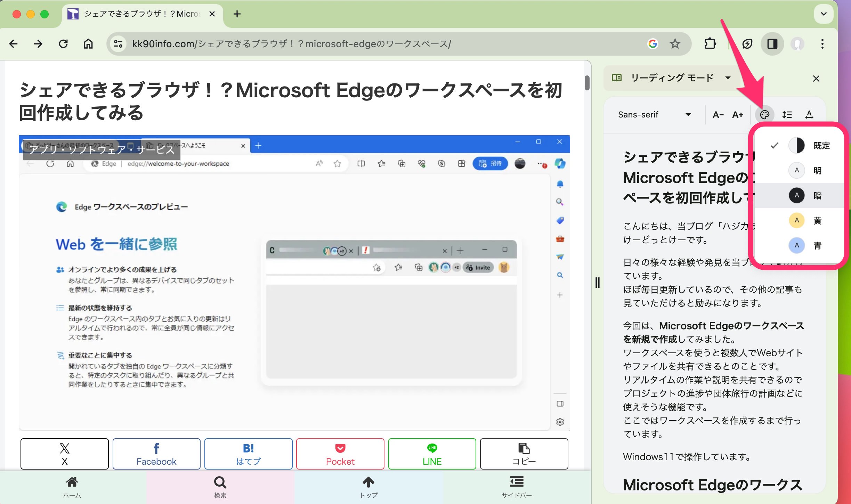Decrease font size with A−
The height and width of the screenshot is (504, 851).
click(718, 115)
